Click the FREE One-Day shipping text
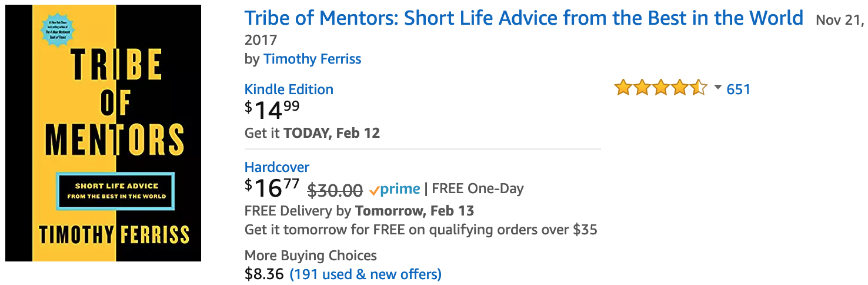Screen dimensions: 868x285 tap(478, 189)
